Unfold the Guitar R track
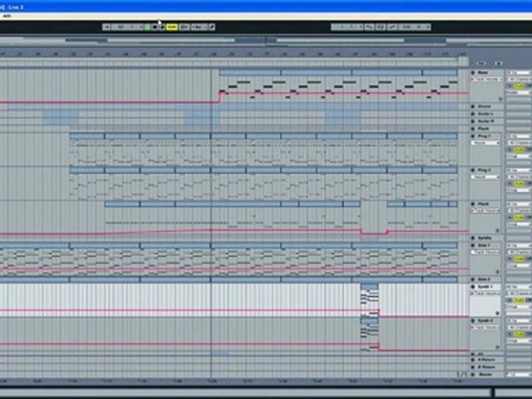 pos(473,121)
